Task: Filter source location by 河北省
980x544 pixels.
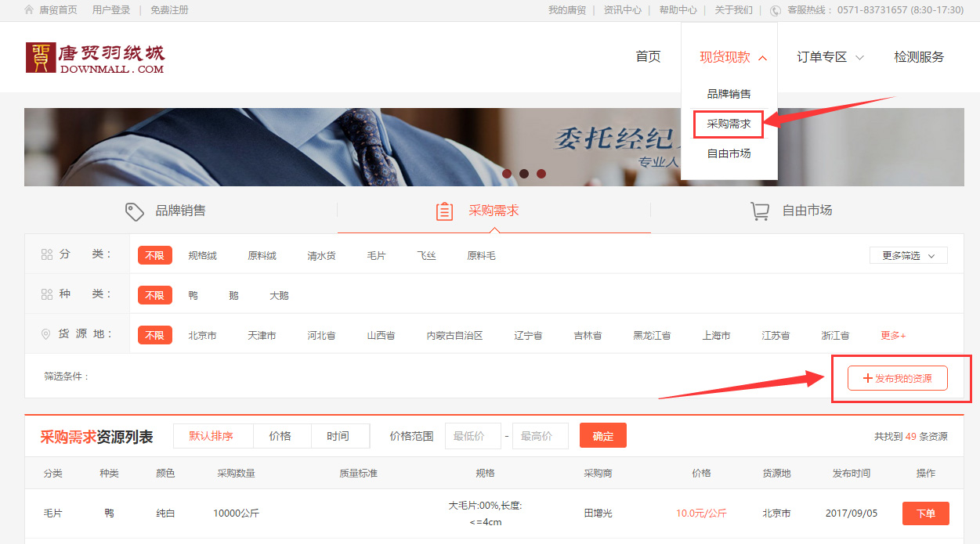Action: click(321, 335)
